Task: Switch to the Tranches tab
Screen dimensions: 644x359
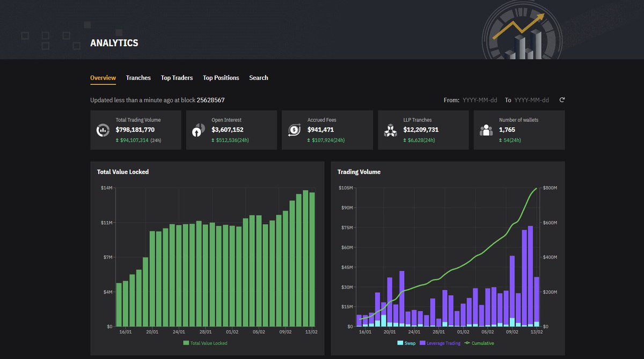Action: tap(138, 77)
